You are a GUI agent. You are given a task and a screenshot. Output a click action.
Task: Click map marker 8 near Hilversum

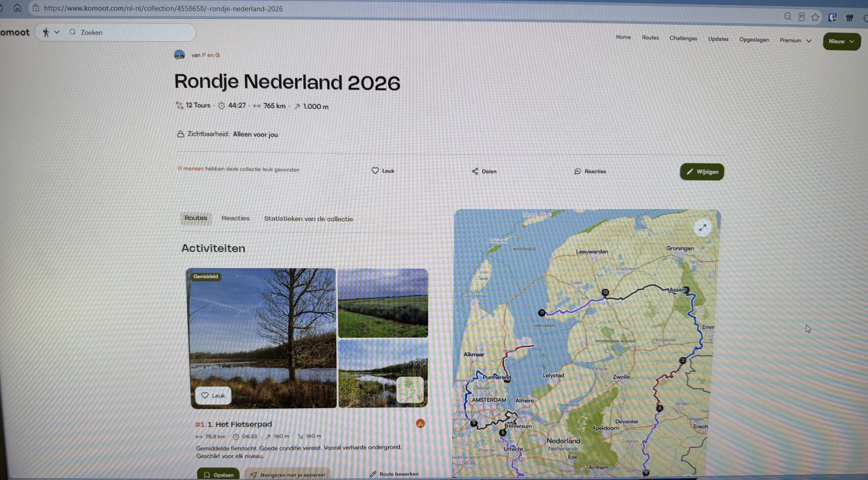[503, 433]
